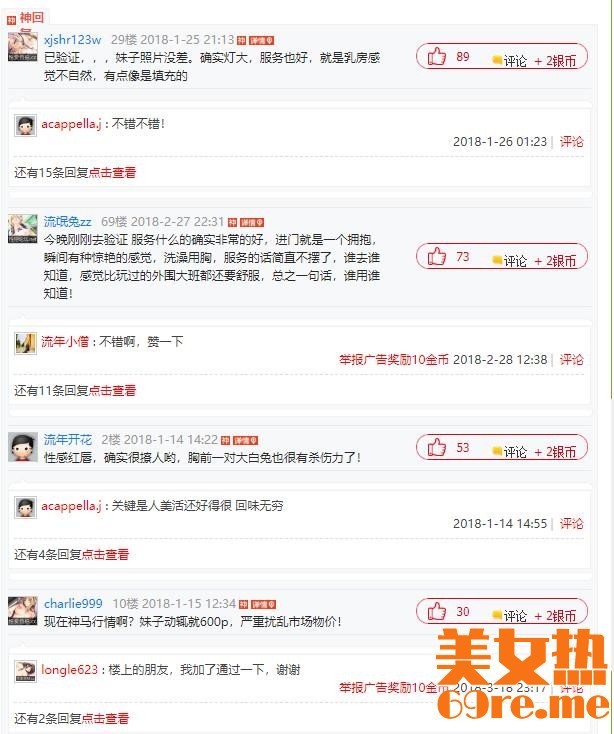The width and height of the screenshot is (614, 734).
Task: Expand the 11 hidden replies
Action: [112, 391]
